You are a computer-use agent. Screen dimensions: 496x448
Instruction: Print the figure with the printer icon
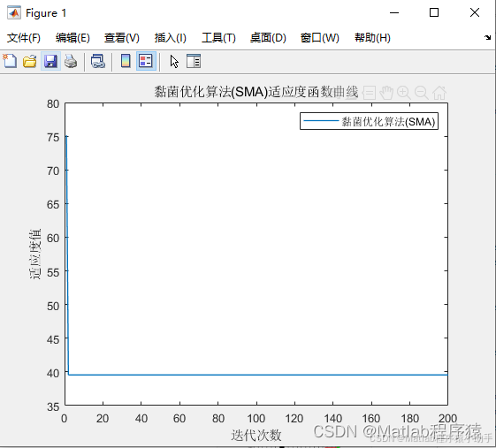[71, 61]
